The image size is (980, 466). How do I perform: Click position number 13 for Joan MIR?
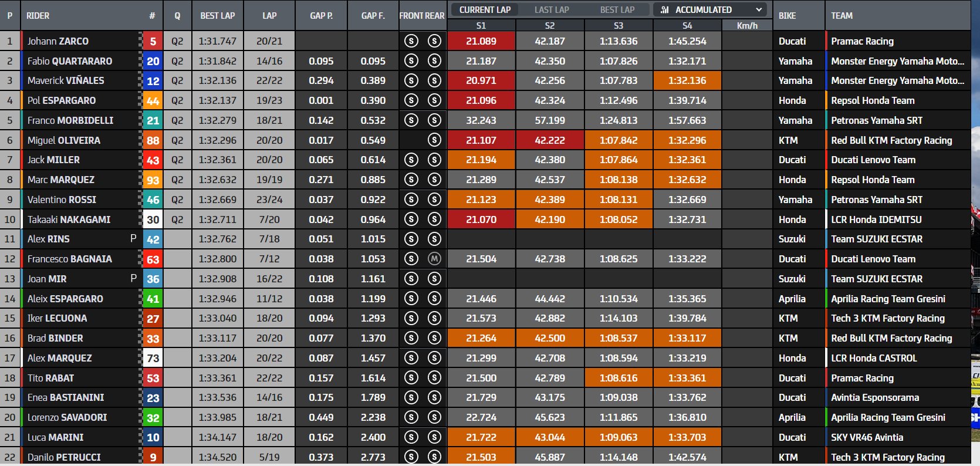[x=10, y=279]
